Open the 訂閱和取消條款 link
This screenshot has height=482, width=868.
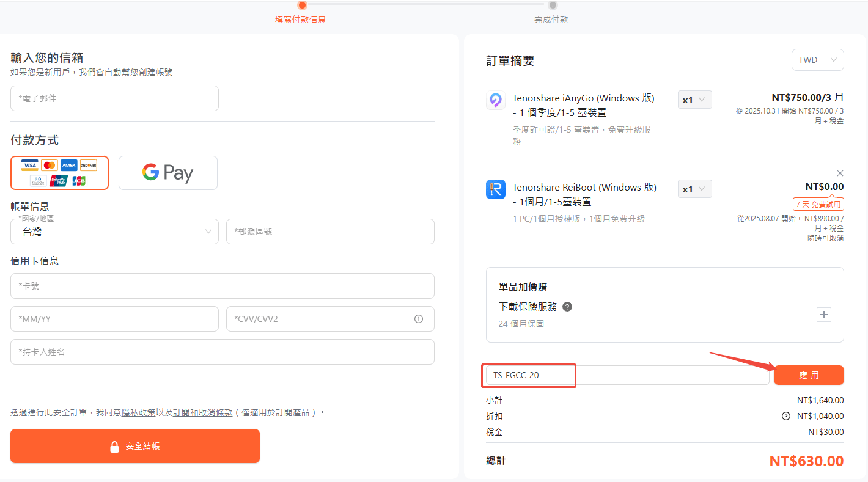(203, 412)
